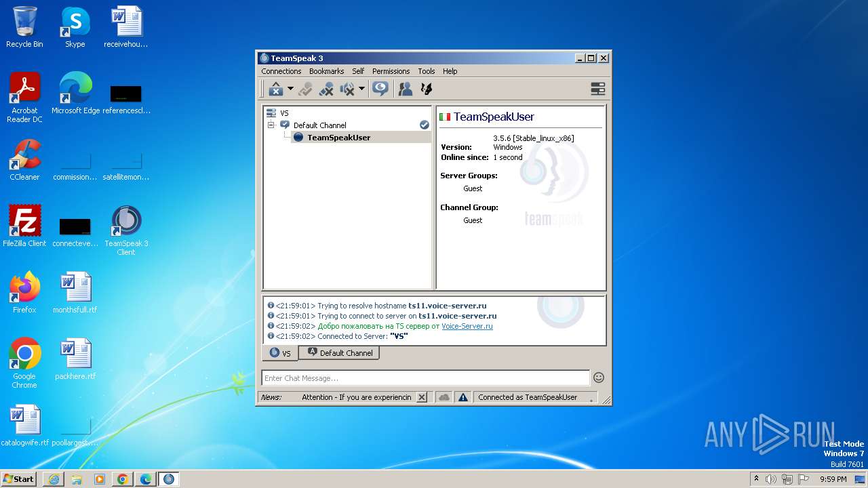Switch to the VS chat tab
This screenshot has width=868, height=488.
click(x=280, y=353)
